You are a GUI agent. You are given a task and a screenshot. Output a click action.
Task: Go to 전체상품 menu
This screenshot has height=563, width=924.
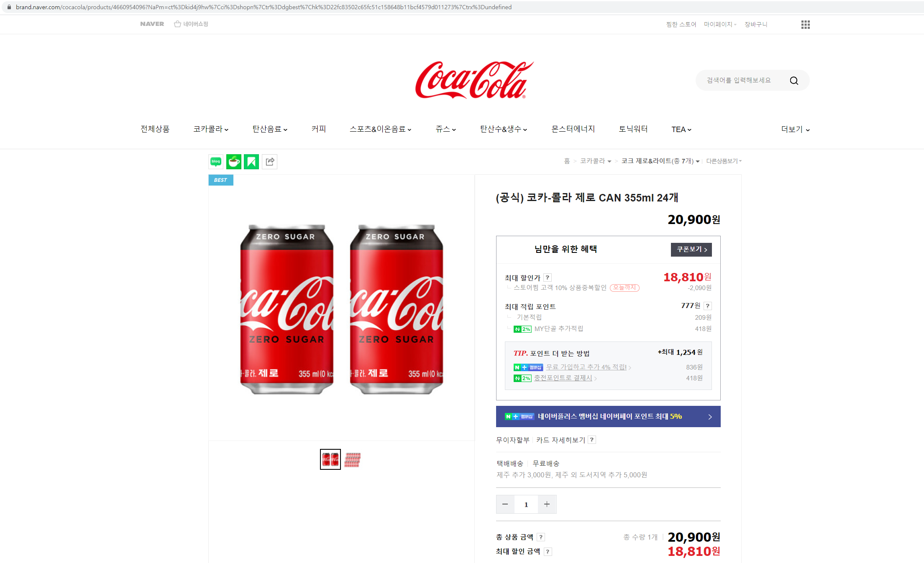point(155,129)
